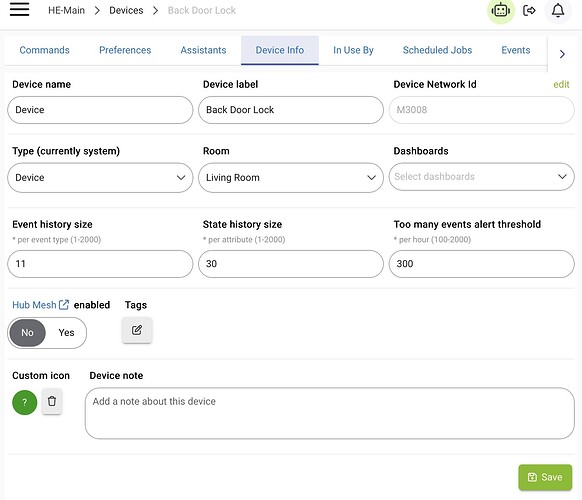Switch to the Preferences tab
Viewport: 582px width, 500px height.
tap(125, 50)
